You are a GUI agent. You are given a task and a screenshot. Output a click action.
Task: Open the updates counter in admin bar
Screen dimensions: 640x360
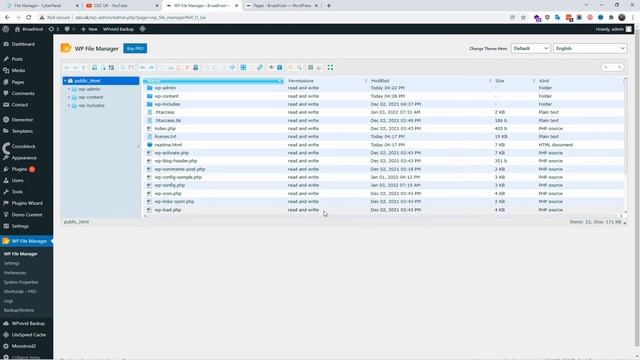(x=53, y=29)
